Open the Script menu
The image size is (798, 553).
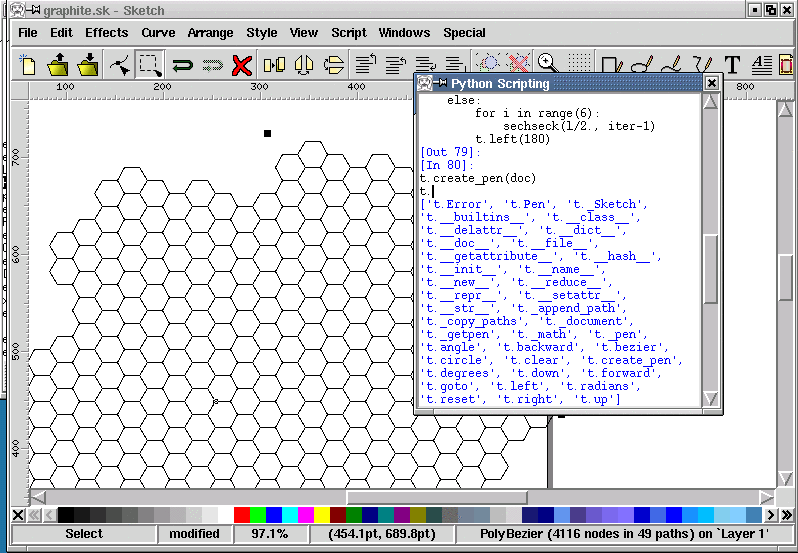(349, 33)
